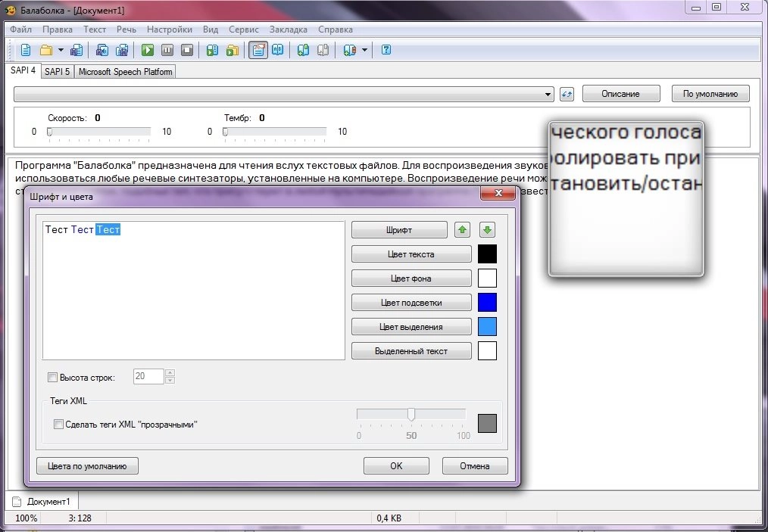This screenshot has height=532, width=768.
Task: Click the book with red bookmarks icon
Action: coord(349,50)
